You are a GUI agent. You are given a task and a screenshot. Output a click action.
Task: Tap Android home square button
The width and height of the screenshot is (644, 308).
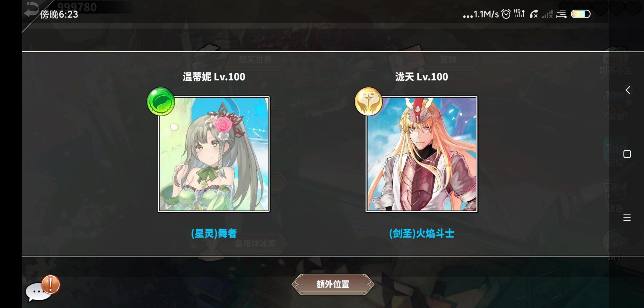pos(627,154)
